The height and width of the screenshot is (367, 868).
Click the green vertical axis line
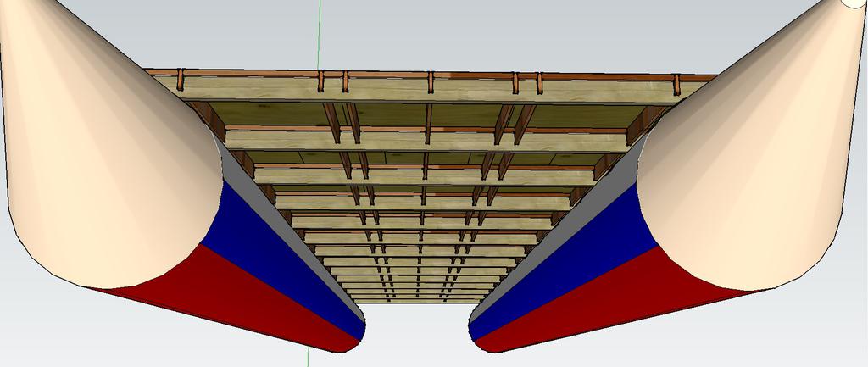coord(320,34)
